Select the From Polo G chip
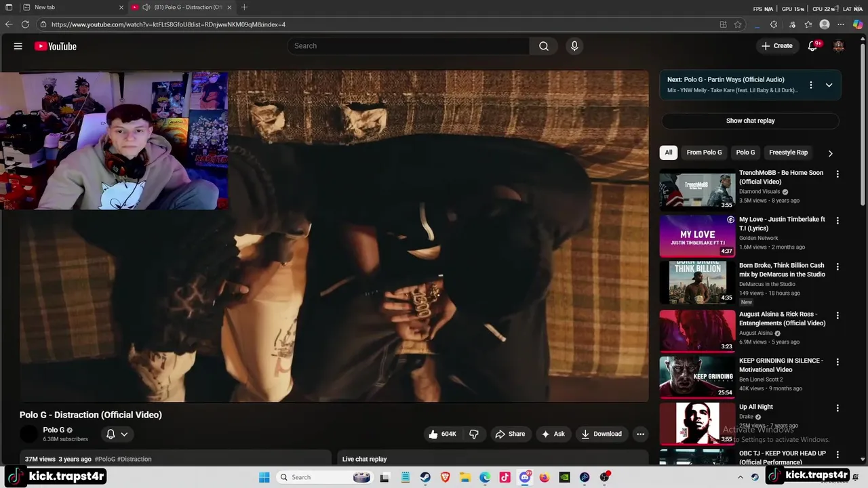Viewport: 868px width, 488px height. coord(704,152)
